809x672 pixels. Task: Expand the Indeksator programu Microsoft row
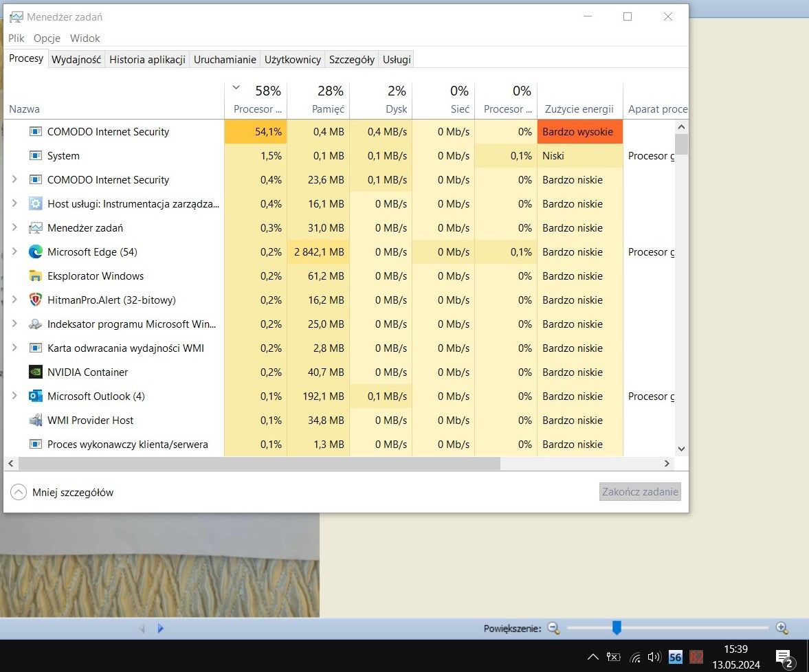point(14,324)
